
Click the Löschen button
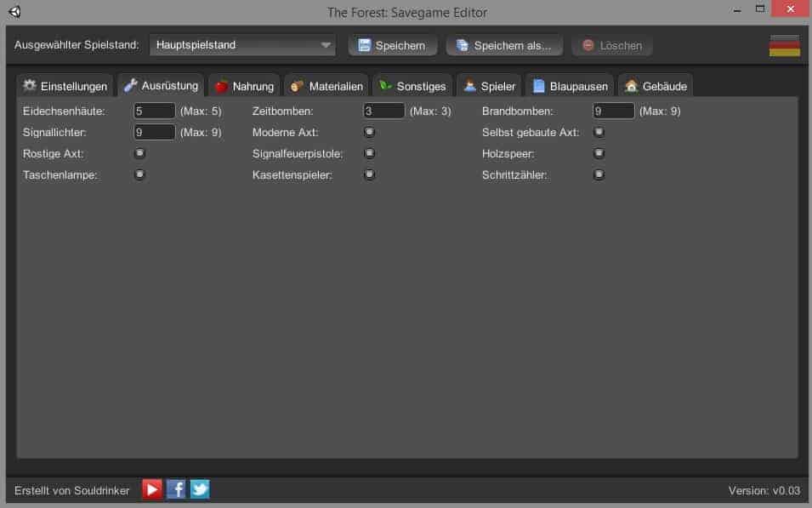pyautogui.click(x=612, y=45)
